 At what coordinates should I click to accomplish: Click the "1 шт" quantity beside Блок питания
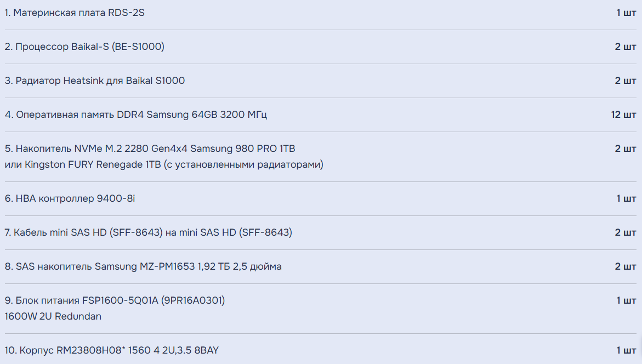point(626,300)
